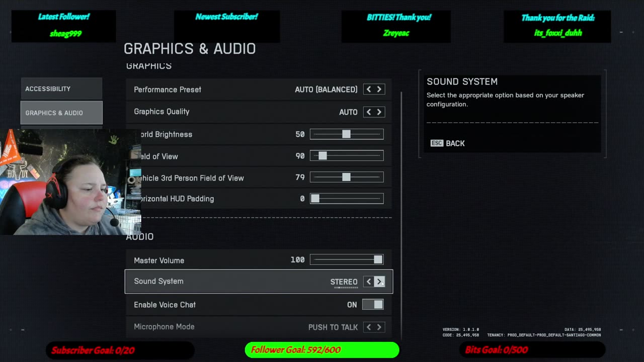Adjust the World Brightness slider
The image size is (644, 362).
click(x=347, y=134)
